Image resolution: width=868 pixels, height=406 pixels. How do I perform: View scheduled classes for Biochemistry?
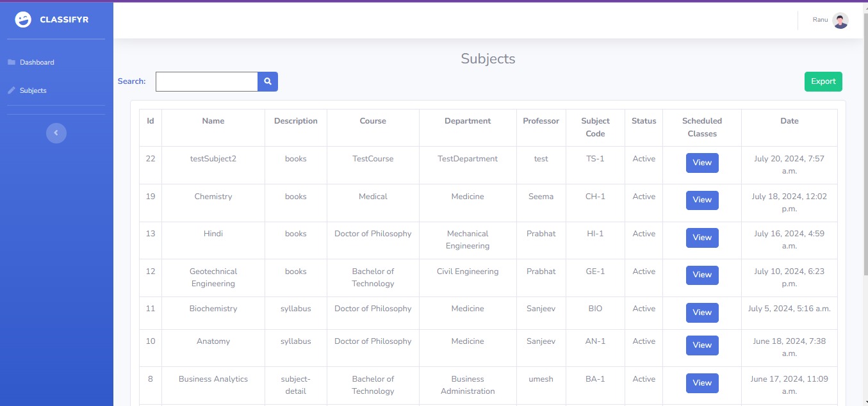[701, 313]
